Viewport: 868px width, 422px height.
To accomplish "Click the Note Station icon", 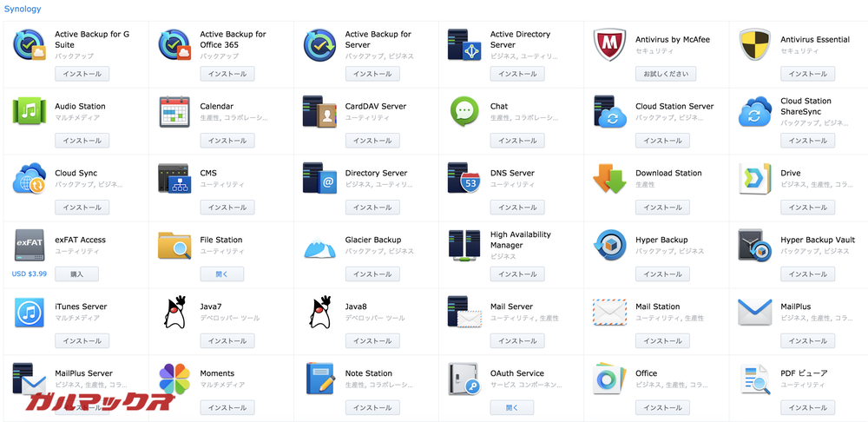I will (x=319, y=379).
